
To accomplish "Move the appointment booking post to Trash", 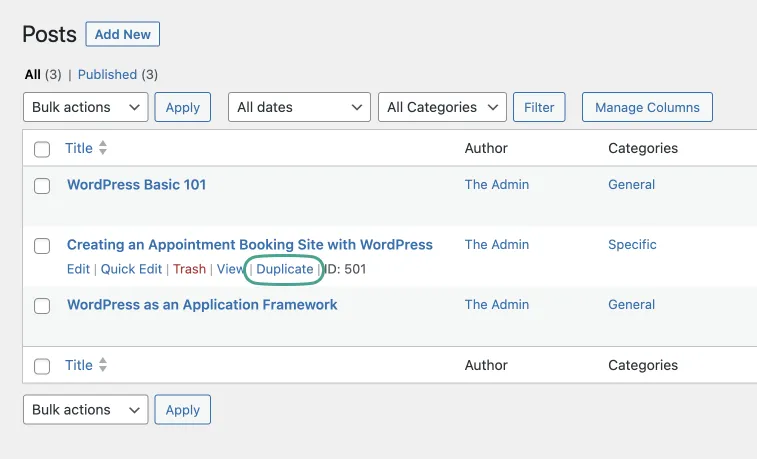I will pyautogui.click(x=189, y=269).
